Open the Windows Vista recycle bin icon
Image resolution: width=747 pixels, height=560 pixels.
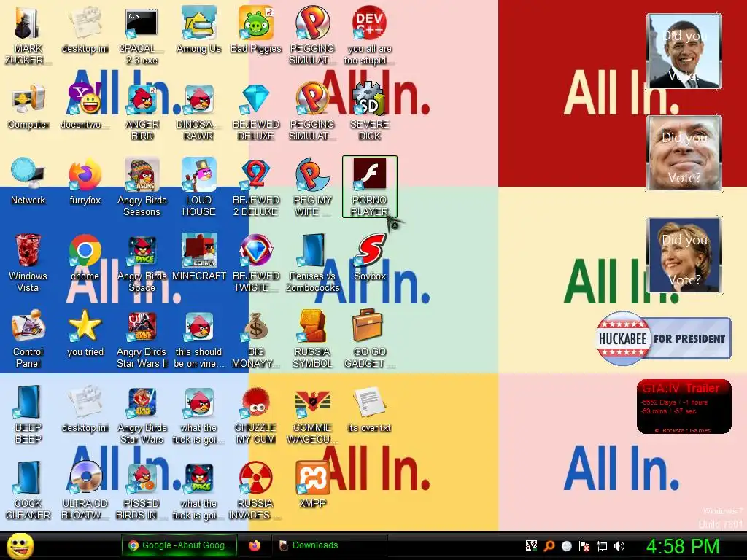[x=28, y=262]
